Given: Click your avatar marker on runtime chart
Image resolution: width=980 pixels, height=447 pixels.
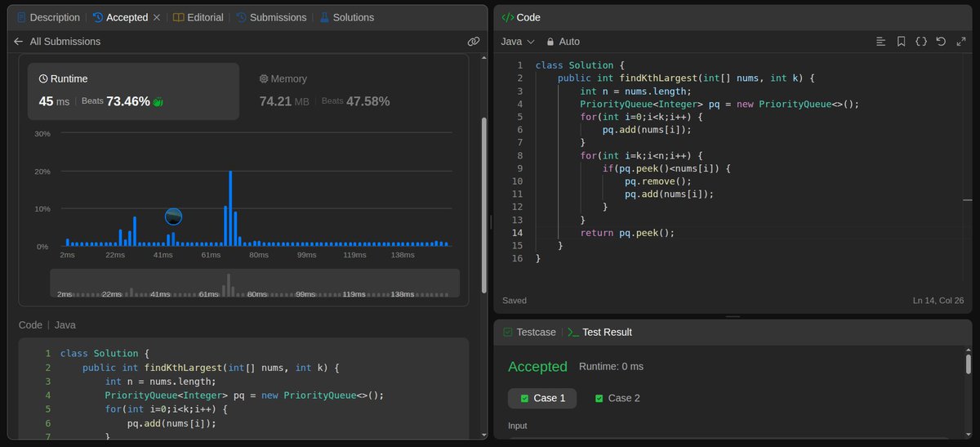Looking at the screenshot, I should (173, 217).
